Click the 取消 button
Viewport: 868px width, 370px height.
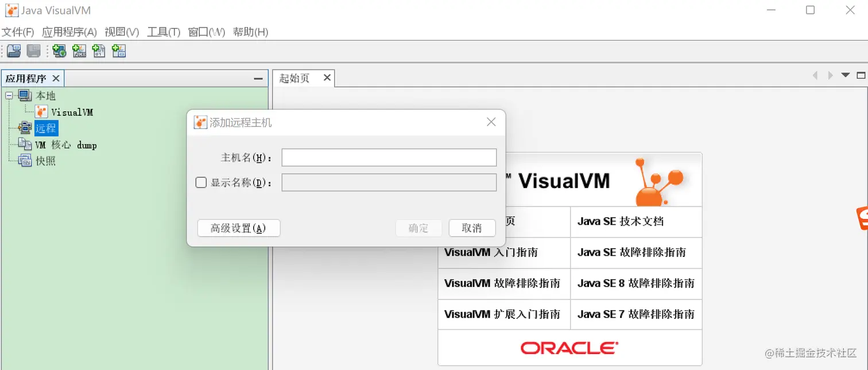(472, 228)
